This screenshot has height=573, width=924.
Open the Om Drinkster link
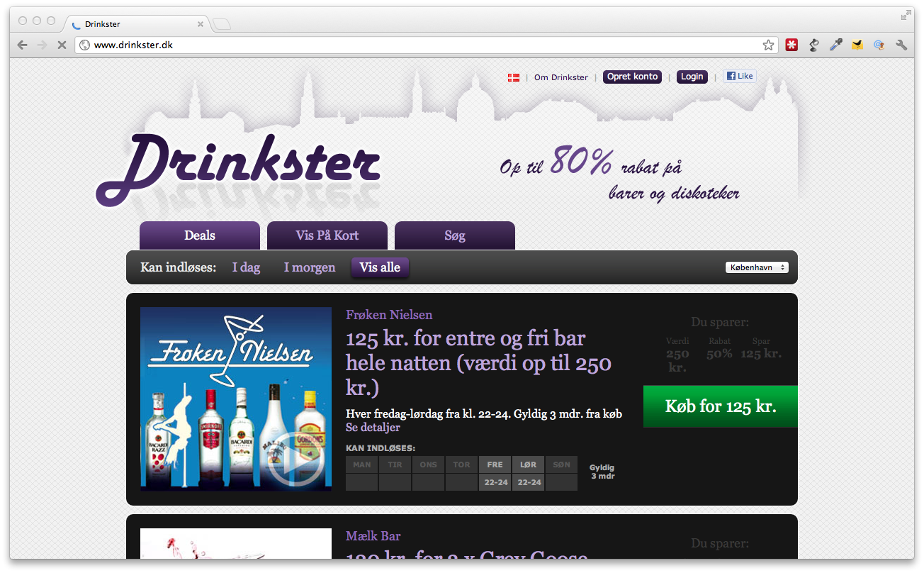click(561, 77)
